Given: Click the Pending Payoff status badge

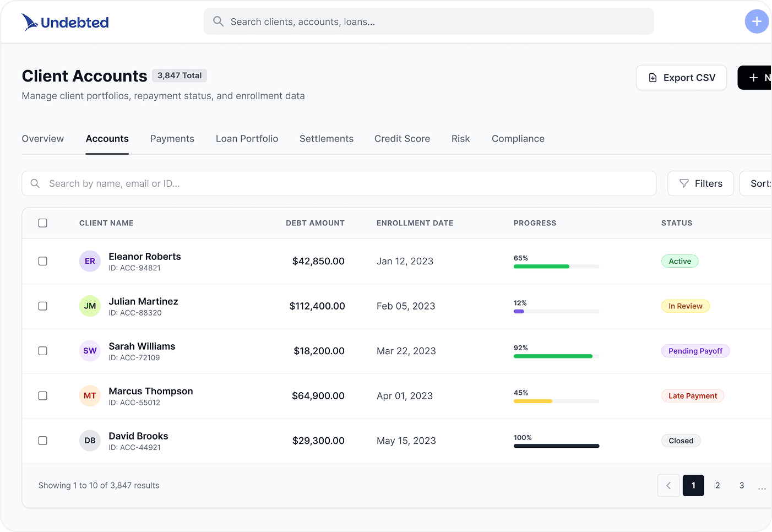Looking at the screenshot, I should 695,351.
